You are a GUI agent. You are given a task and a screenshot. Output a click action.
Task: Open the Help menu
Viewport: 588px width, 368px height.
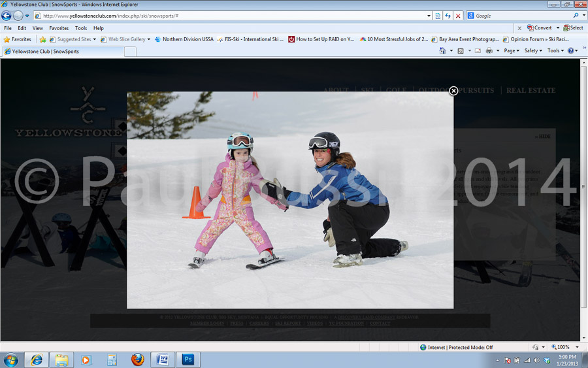click(x=99, y=28)
